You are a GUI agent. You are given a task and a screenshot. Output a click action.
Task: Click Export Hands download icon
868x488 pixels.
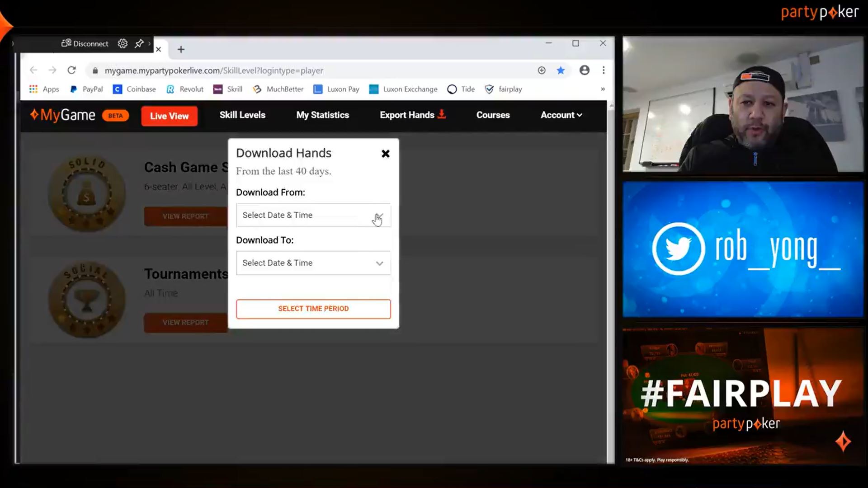point(442,114)
